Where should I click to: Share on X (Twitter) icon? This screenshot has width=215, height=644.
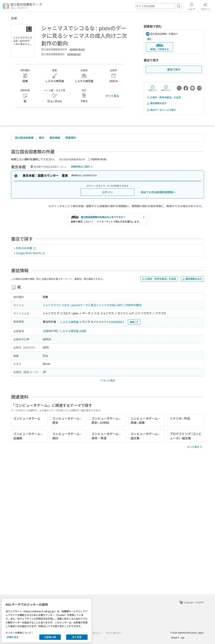pyautogui.click(x=179, y=88)
